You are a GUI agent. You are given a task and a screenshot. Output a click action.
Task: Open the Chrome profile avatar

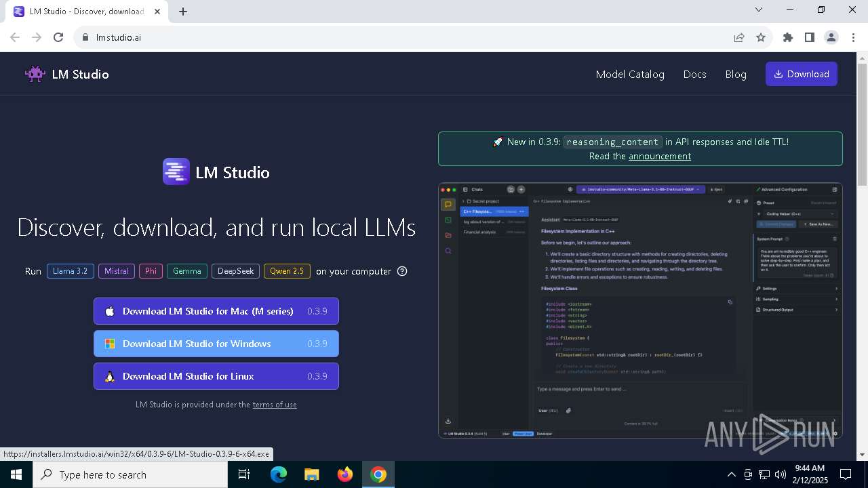(831, 37)
